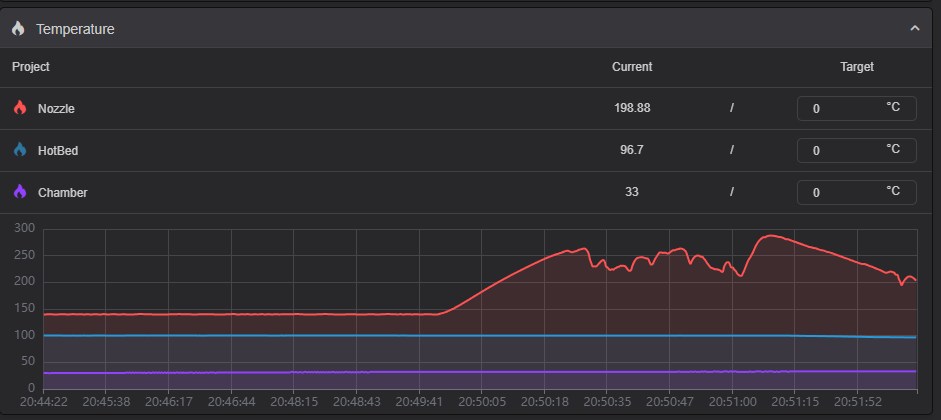The image size is (941, 420).
Task: Focus the Nozzle target temperature field
Action: [x=842, y=108]
